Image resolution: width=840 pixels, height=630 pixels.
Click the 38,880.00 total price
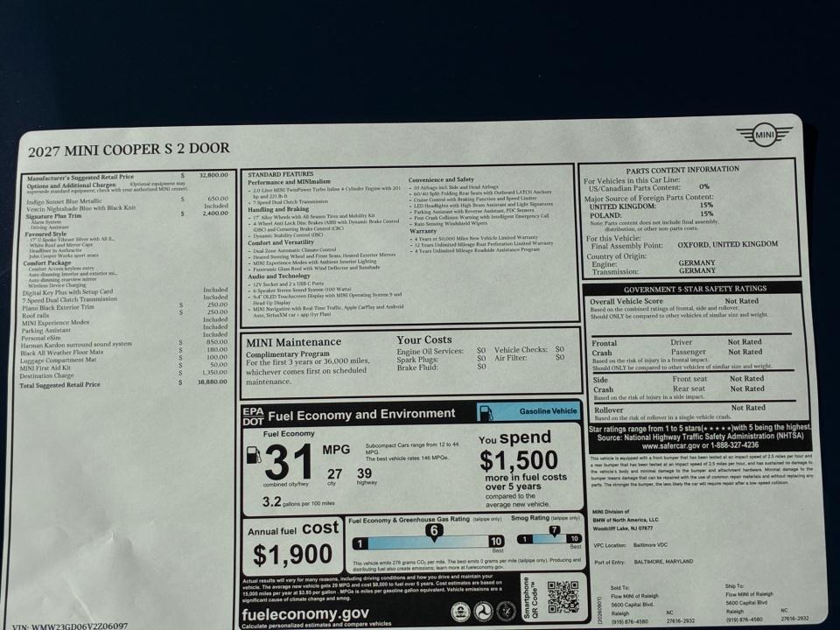pos(212,381)
